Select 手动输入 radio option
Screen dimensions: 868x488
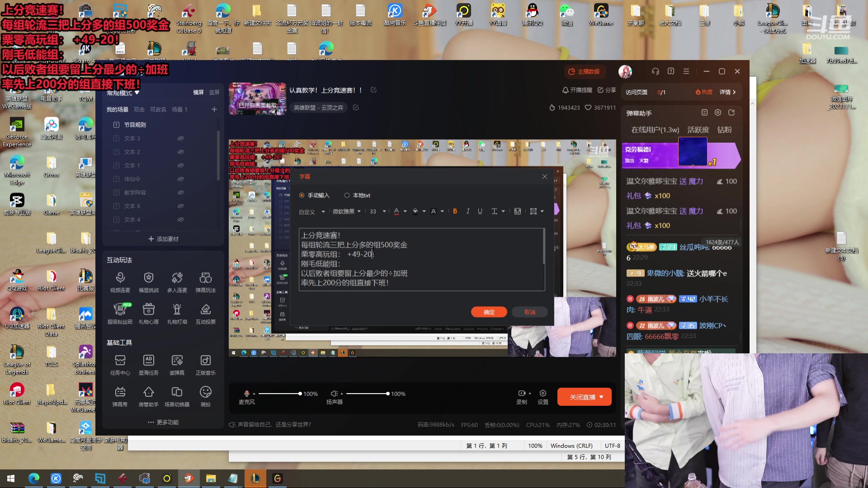302,196
